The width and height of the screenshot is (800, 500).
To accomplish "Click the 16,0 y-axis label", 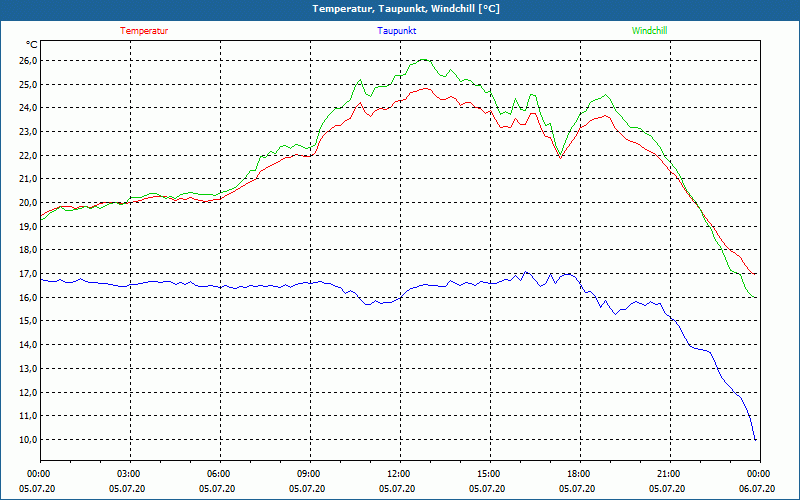I will (28, 297).
